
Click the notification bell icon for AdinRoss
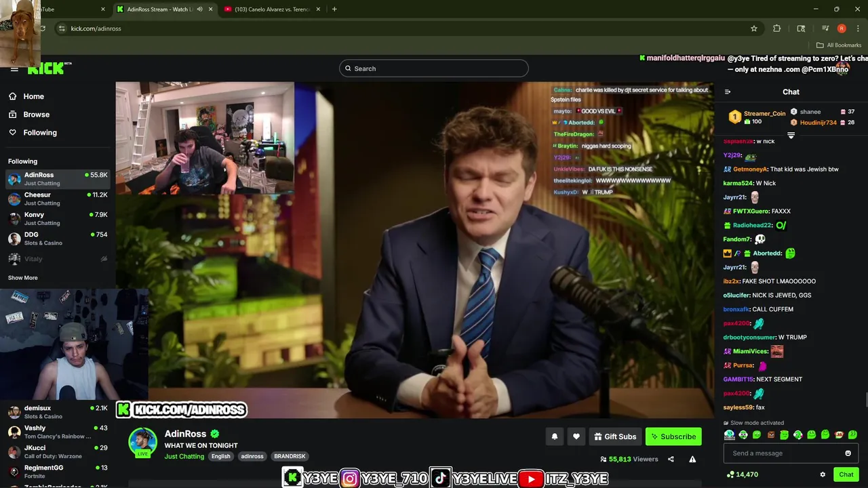click(554, 436)
